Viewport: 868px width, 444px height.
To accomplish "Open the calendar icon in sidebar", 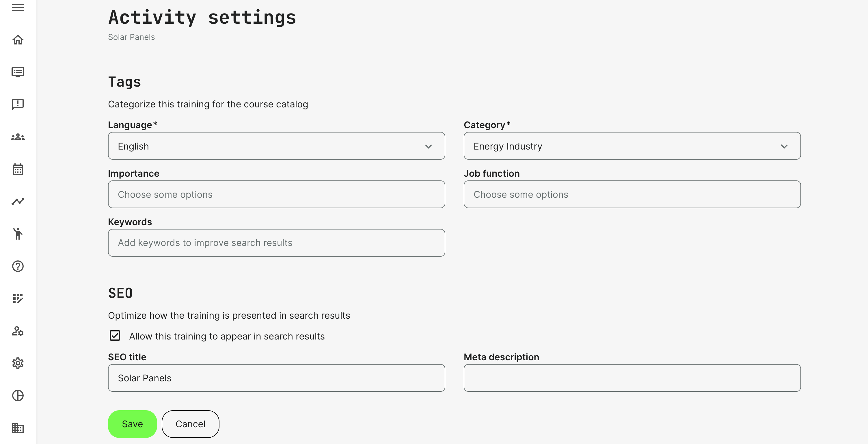I will coord(18,169).
